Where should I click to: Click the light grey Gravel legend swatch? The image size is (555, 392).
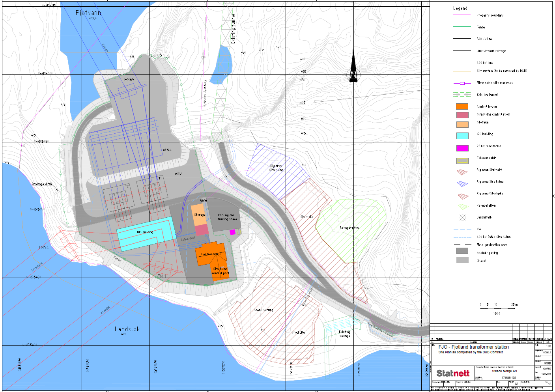pos(462,260)
